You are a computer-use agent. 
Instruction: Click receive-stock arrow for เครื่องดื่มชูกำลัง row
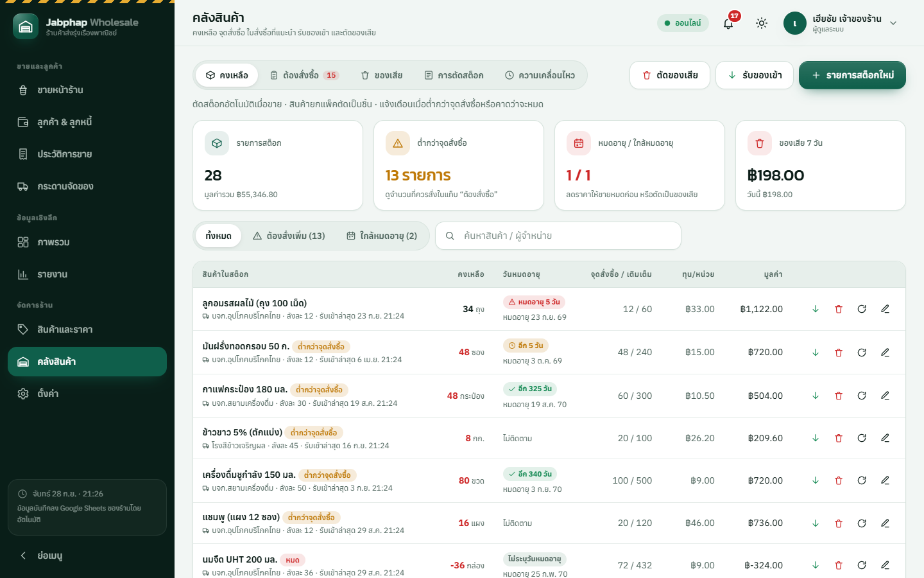click(816, 480)
